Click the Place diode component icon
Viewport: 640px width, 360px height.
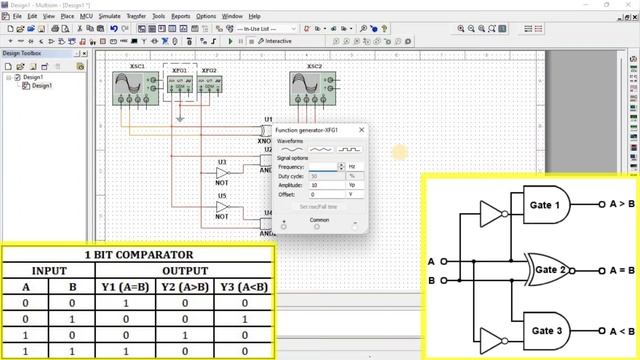(x=31, y=41)
